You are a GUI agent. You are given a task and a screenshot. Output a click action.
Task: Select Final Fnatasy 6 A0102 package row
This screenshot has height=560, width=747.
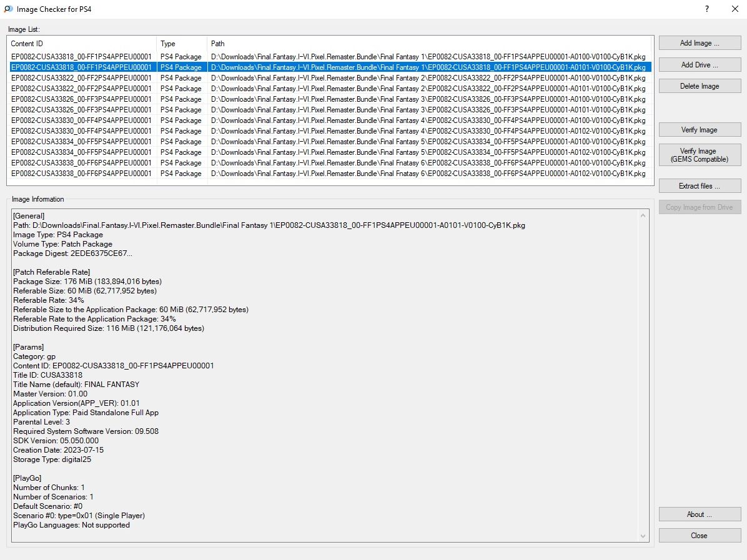(x=330, y=174)
